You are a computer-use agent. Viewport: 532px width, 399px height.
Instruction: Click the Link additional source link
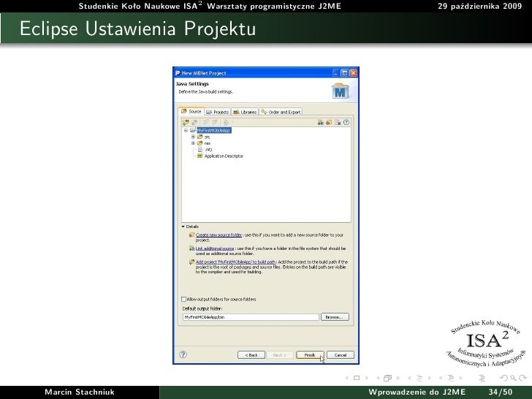point(215,248)
